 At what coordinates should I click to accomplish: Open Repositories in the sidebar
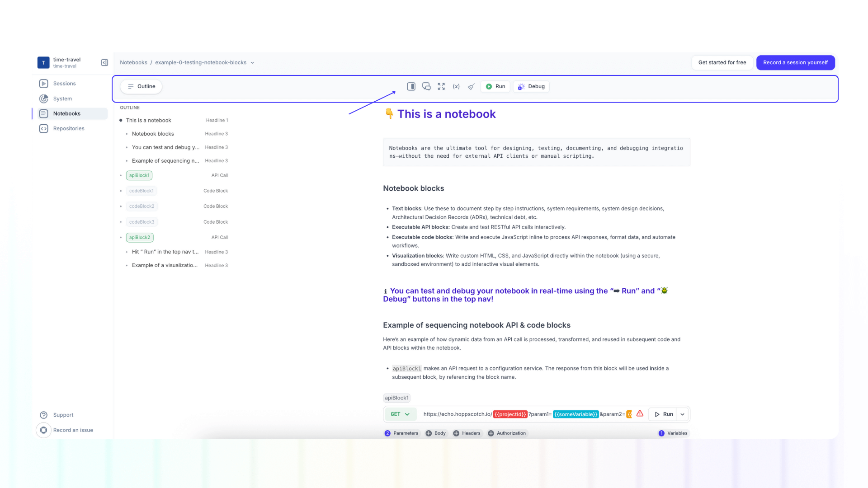(68, 128)
